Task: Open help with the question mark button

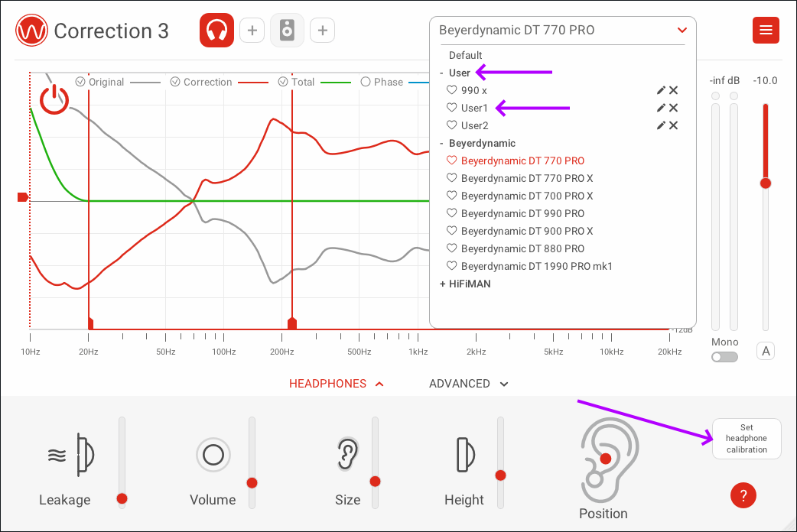Action: [743, 495]
